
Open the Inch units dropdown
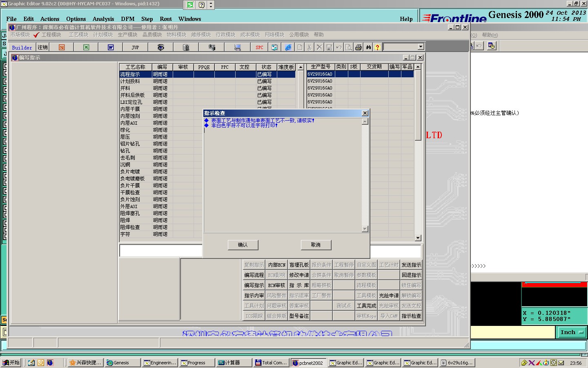click(572, 332)
